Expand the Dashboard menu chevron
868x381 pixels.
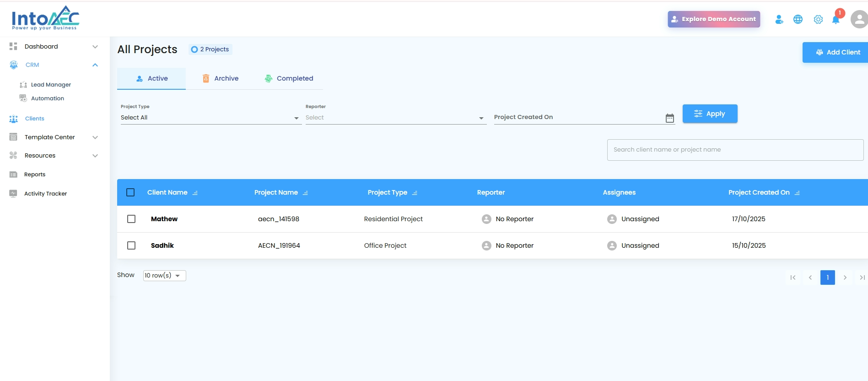click(95, 47)
